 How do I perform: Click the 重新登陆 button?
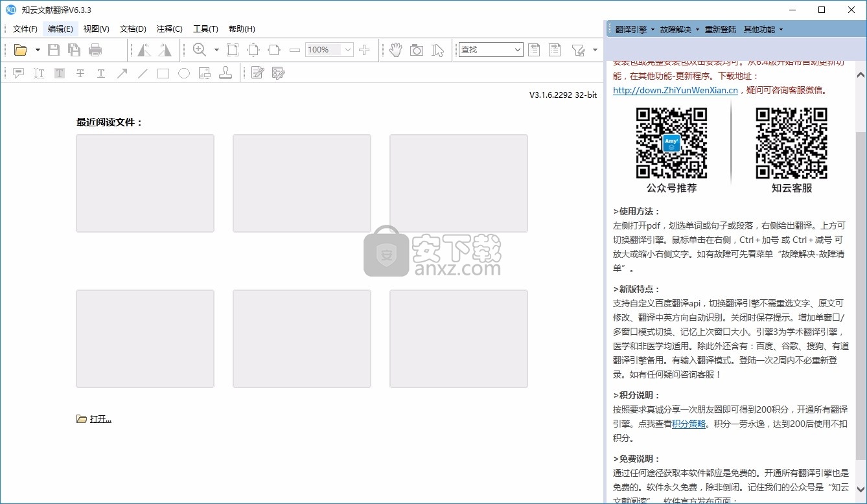(721, 29)
